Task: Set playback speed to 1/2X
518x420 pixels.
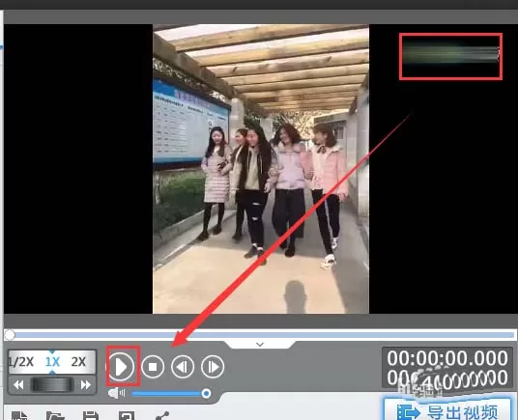Action: click(21, 362)
